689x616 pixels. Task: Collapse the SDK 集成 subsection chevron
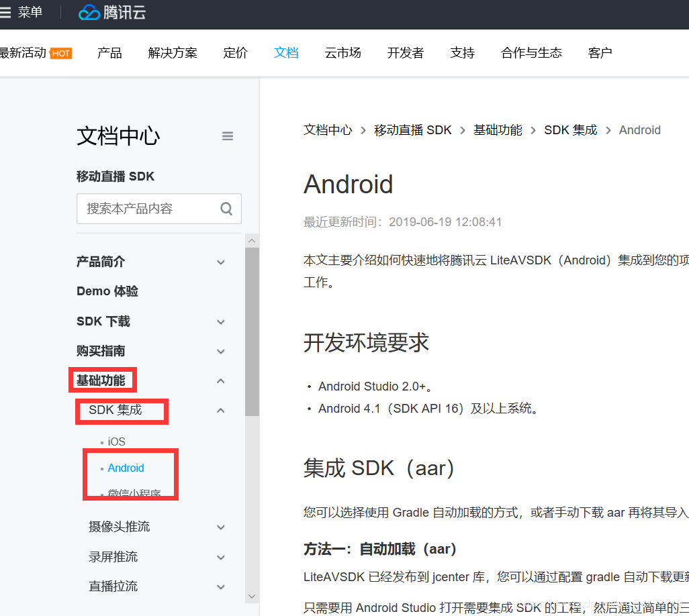pyautogui.click(x=221, y=411)
